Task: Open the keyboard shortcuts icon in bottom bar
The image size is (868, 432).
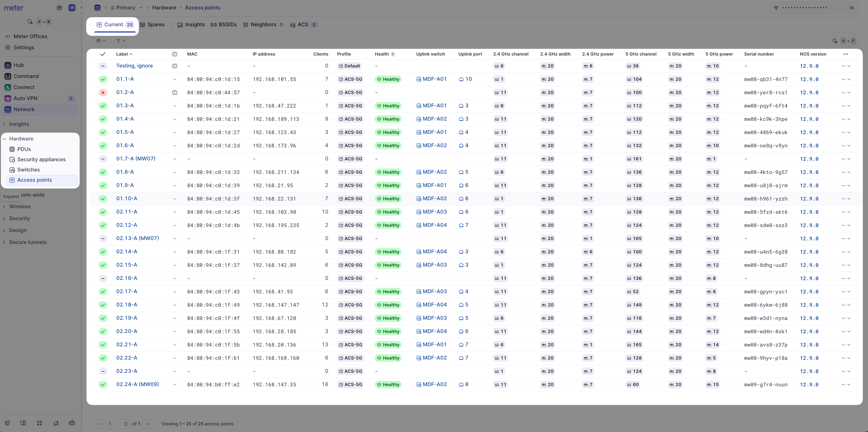Action: pos(72,423)
